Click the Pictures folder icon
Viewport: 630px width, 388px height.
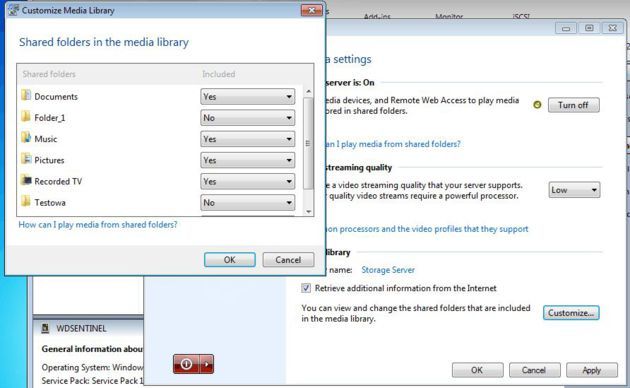26,159
